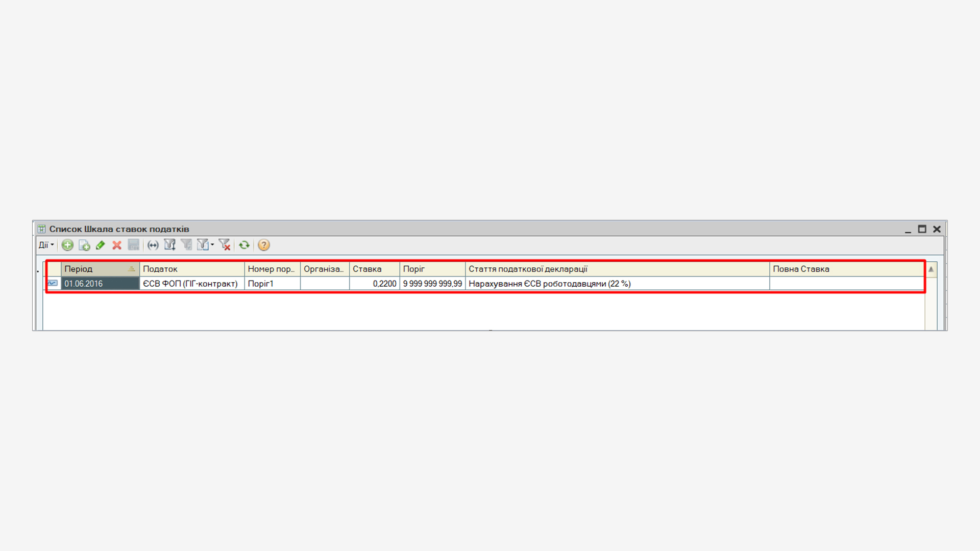The width and height of the screenshot is (980, 551).
Task: Click the table scrollbar up arrow
Action: pos(931,269)
